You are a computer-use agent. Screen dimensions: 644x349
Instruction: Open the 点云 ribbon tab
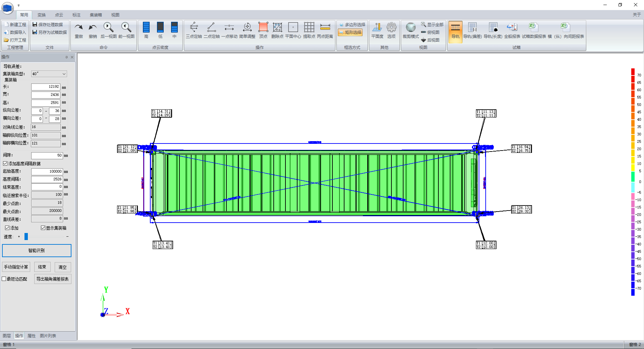[59, 15]
